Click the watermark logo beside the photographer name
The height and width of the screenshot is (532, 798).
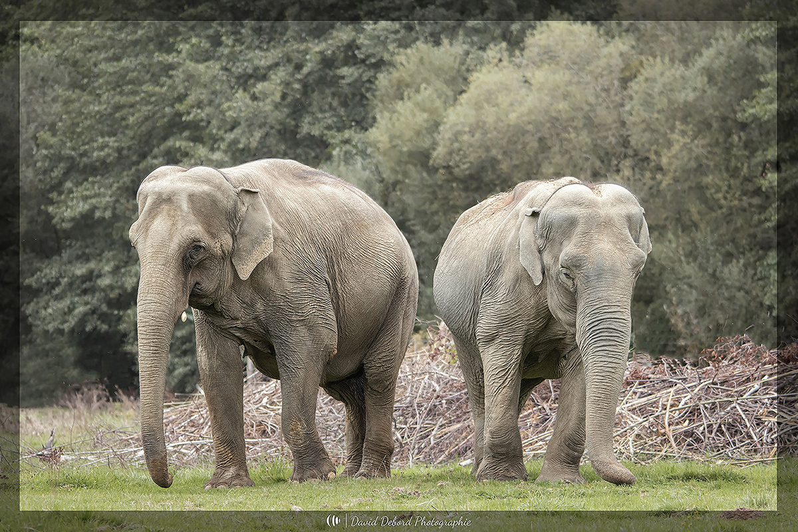[332, 521]
